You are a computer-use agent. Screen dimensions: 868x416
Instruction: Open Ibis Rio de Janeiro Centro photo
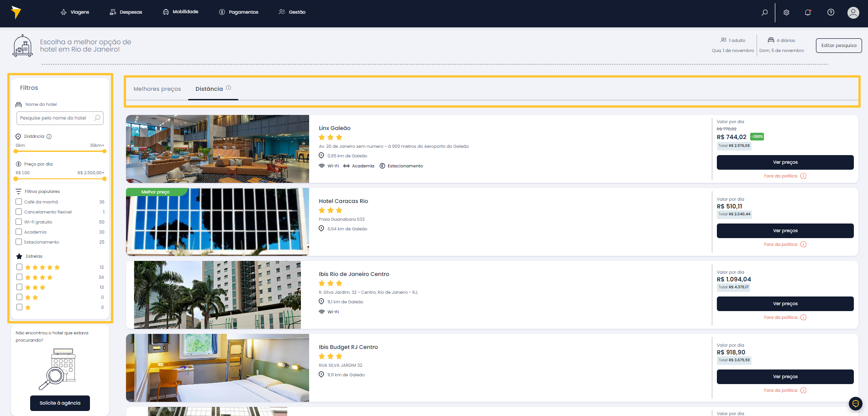pos(217,295)
